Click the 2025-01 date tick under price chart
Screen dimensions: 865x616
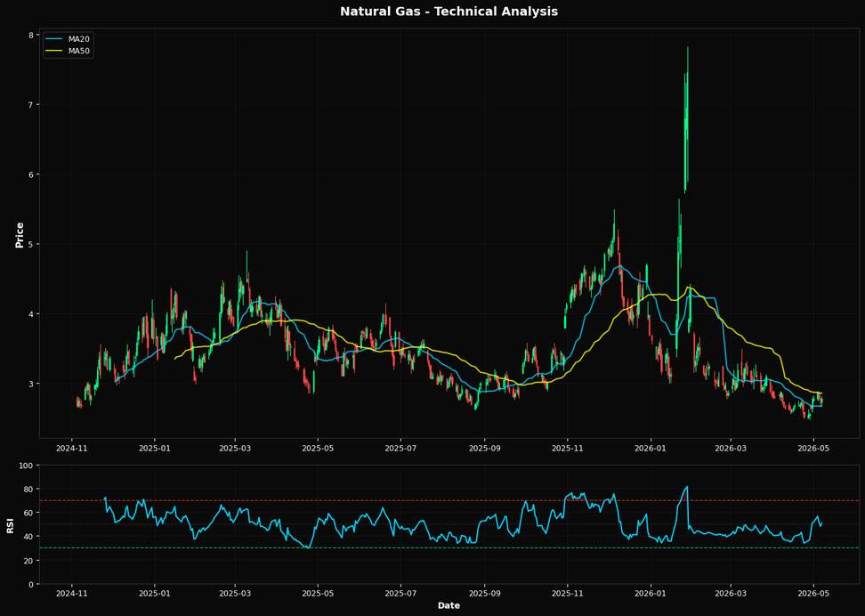pyautogui.click(x=155, y=448)
